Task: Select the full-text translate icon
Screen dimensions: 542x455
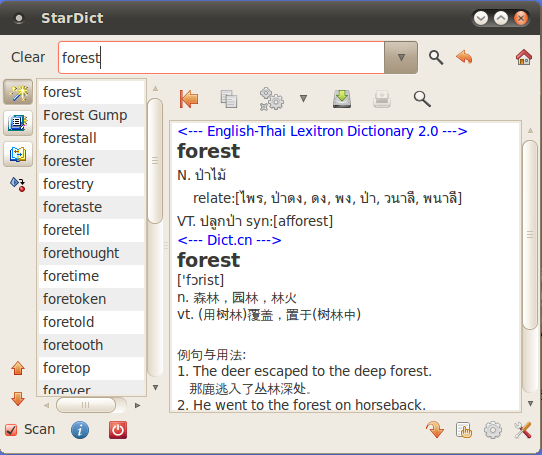Action: [x=18, y=154]
